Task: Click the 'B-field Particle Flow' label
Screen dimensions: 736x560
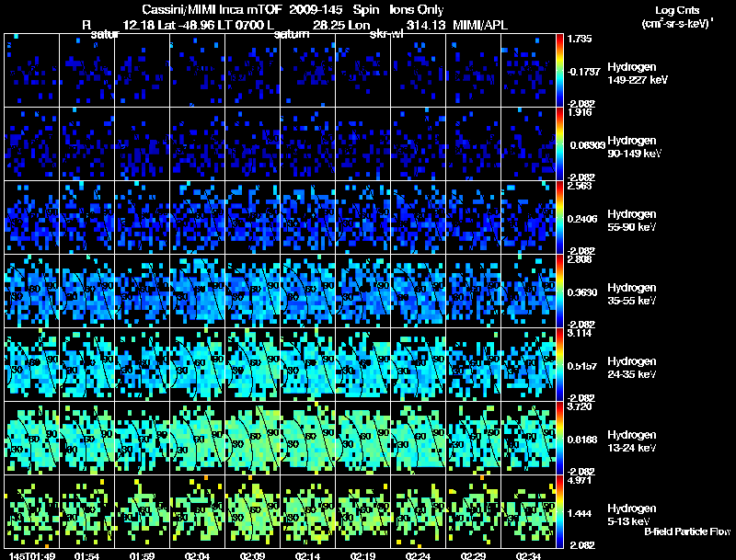Action: click(x=687, y=531)
